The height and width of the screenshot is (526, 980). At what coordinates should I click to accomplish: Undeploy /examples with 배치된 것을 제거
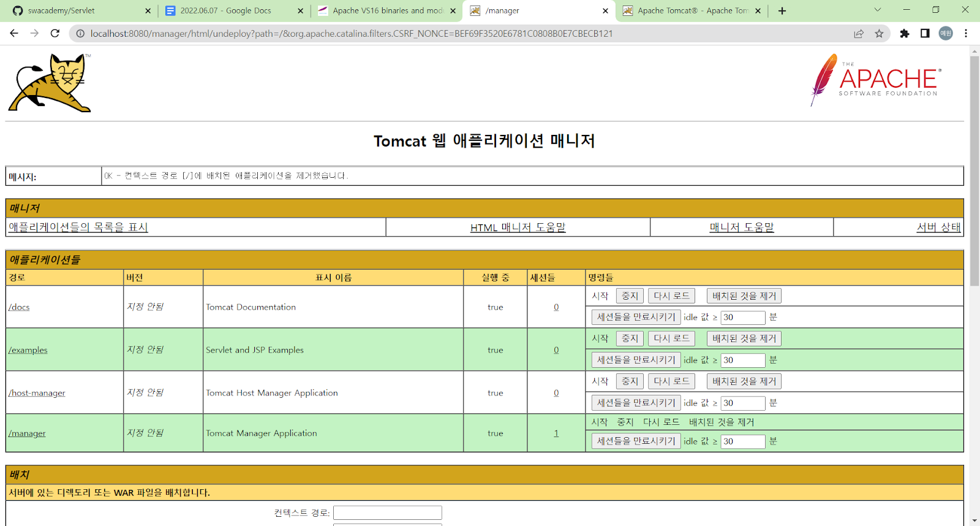pos(744,338)
